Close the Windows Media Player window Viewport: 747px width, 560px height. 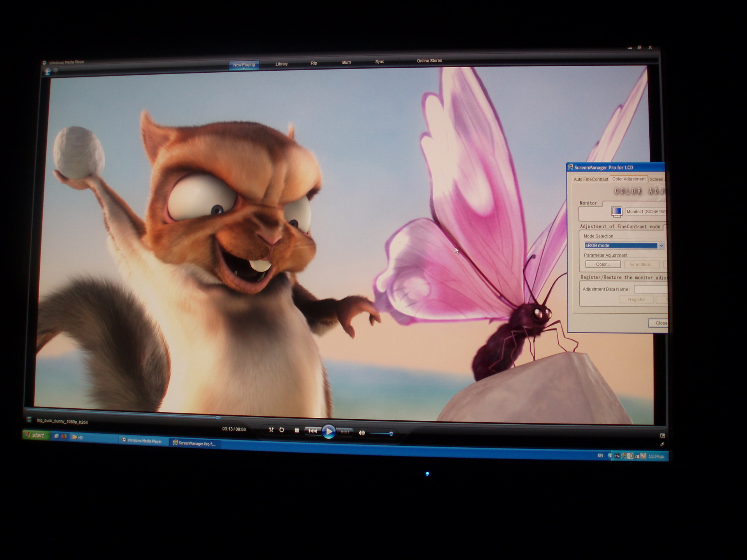coord(650,47)
